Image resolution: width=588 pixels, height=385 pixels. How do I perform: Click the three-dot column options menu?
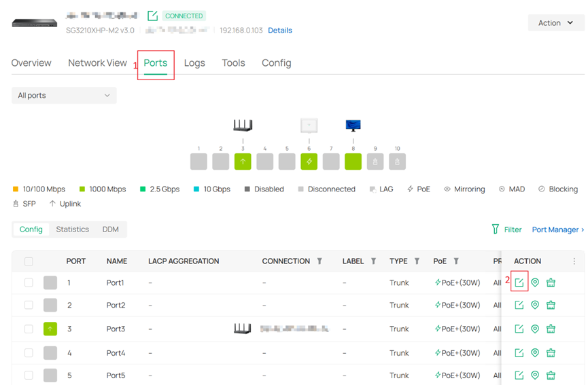574,261
